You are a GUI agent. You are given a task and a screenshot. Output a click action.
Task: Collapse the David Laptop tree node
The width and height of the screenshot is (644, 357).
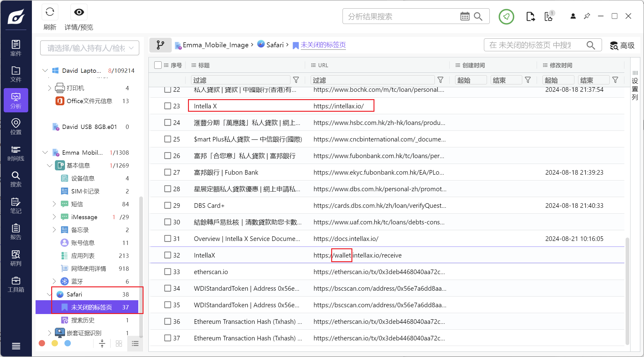45,71
